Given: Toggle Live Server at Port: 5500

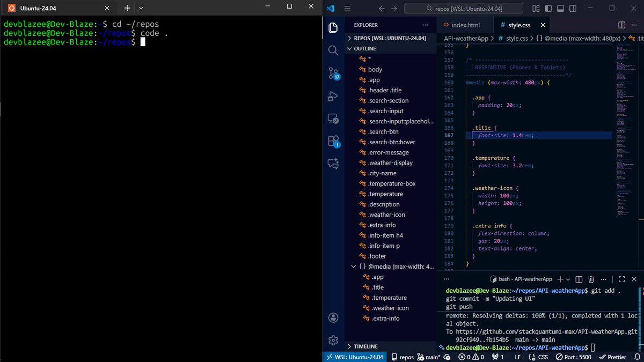Looking at the screenshot, I should point(573,357).
